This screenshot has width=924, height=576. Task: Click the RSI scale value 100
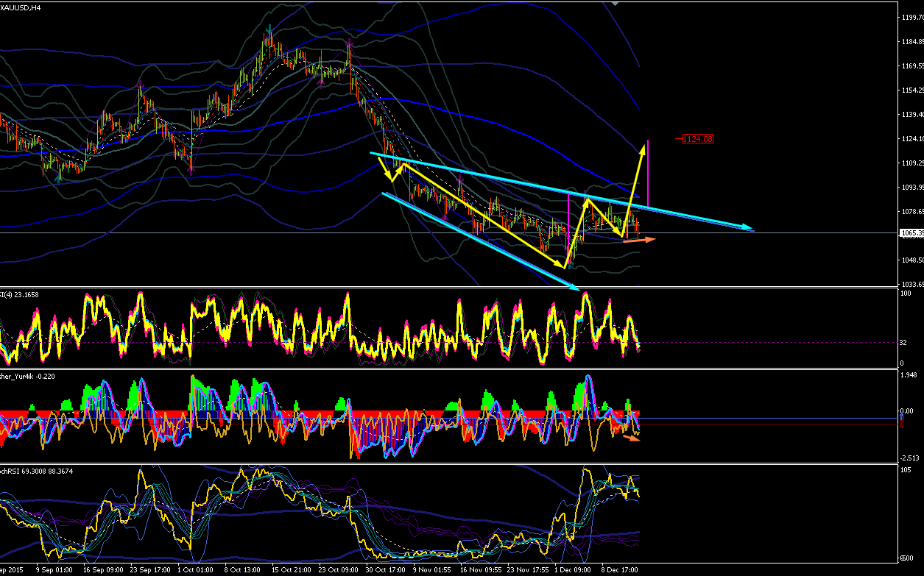pyautogui.click(x=907, y=294)
